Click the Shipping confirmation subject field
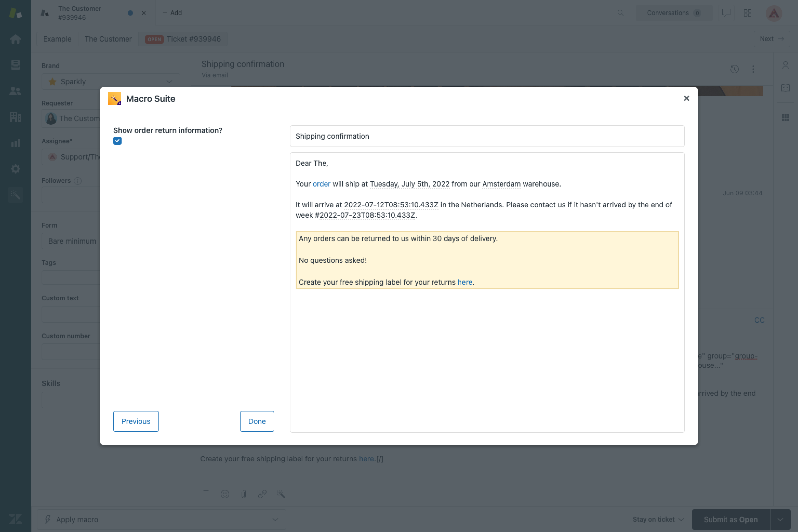The width and height of the screenshot is (798, 532). [x=487, y=136]
